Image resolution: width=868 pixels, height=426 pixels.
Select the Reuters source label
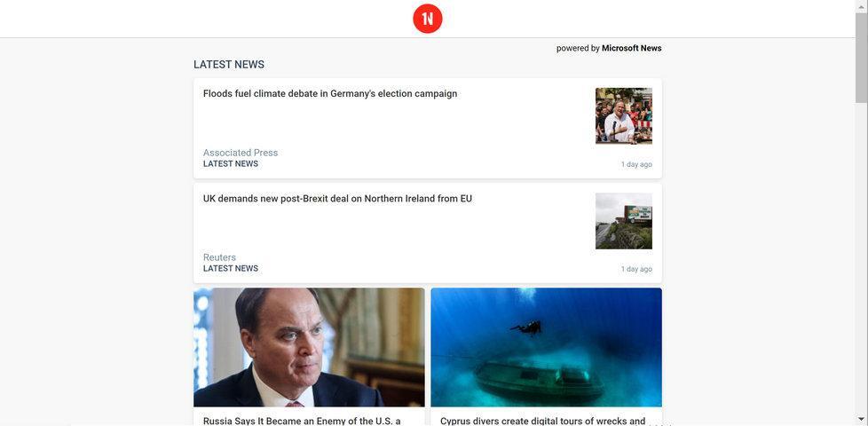pyautogui.click(x=219, y=257)
